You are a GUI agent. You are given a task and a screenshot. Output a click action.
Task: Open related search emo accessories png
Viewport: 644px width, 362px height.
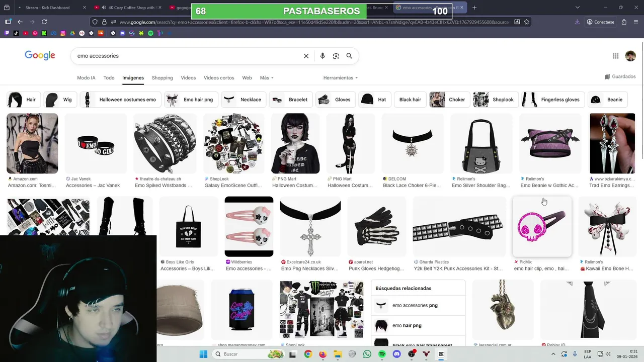[418, 305]
